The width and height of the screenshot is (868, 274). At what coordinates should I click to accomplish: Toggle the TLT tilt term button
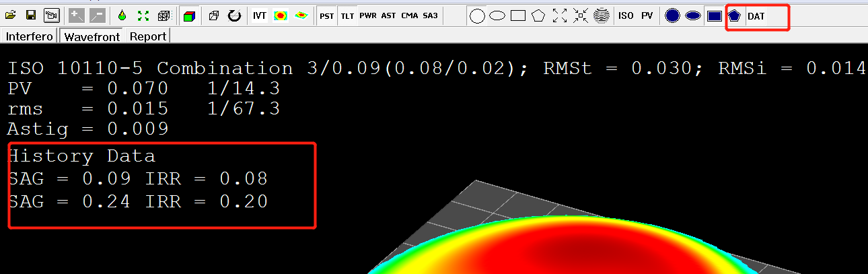pos(347,15)
